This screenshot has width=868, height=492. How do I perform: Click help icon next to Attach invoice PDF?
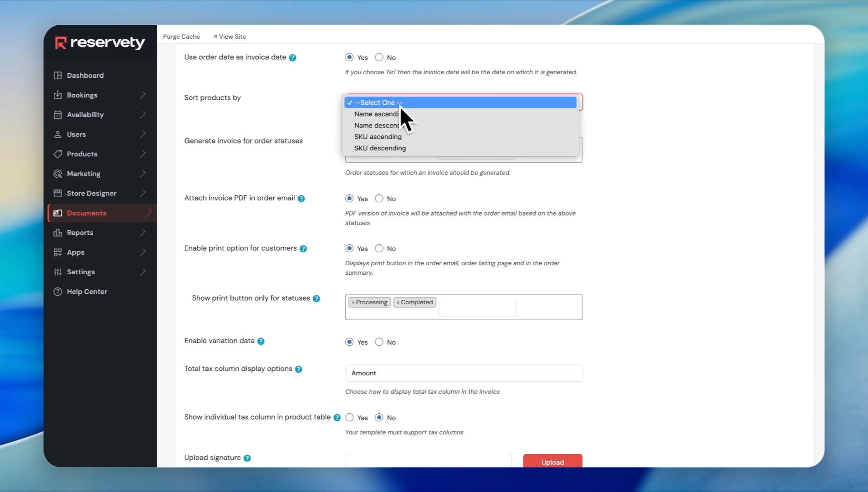click(301, 199)
